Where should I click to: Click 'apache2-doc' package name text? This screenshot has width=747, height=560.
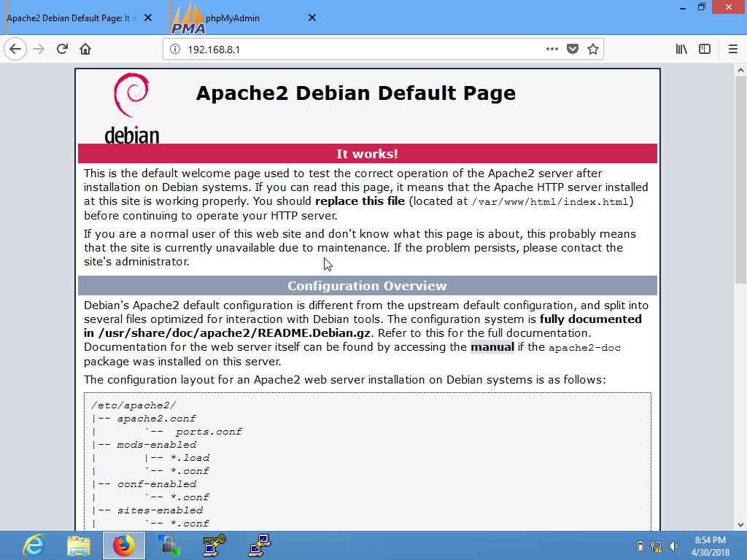(584, 348)
